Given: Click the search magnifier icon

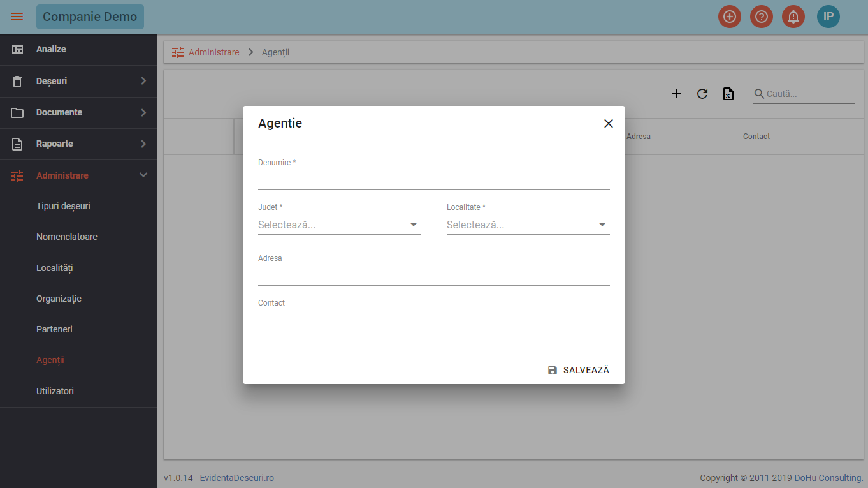Looking at the screenshot, I should [759, 94].
